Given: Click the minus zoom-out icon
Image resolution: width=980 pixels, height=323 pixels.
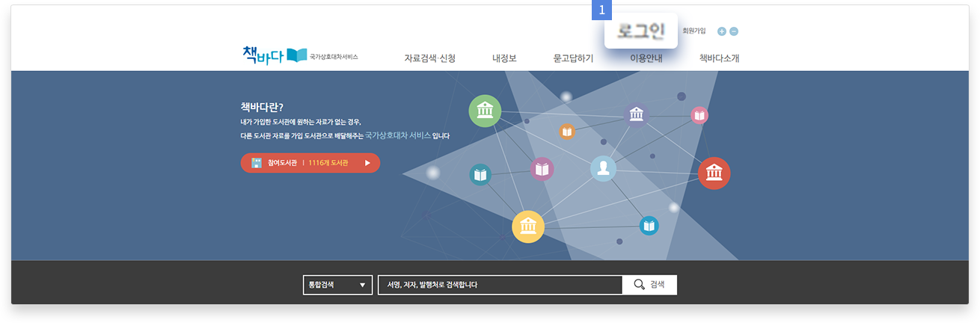Looking at the screenshot, I should 734,31.
